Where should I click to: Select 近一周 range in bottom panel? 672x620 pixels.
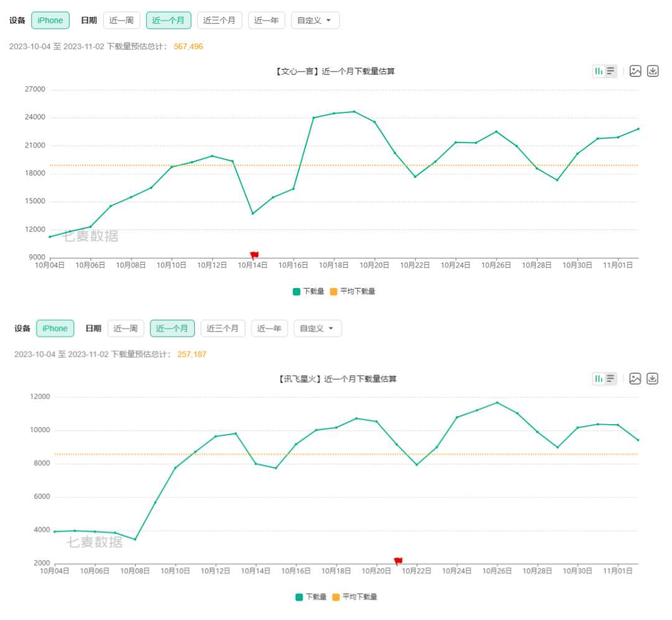click(x=126, y=328)
